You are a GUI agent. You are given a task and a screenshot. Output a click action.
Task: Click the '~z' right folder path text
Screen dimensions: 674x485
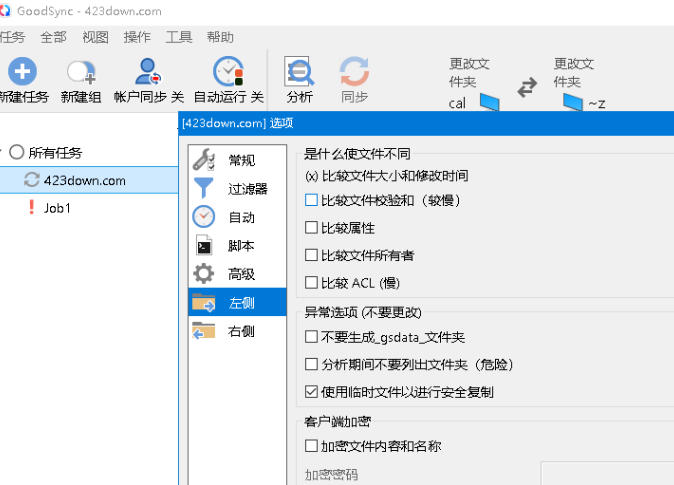click(597, 104)
